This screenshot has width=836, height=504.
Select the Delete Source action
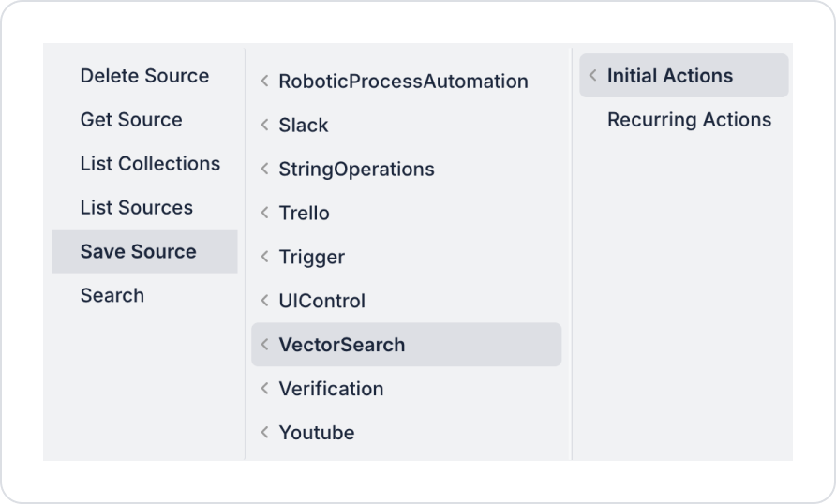144,76
